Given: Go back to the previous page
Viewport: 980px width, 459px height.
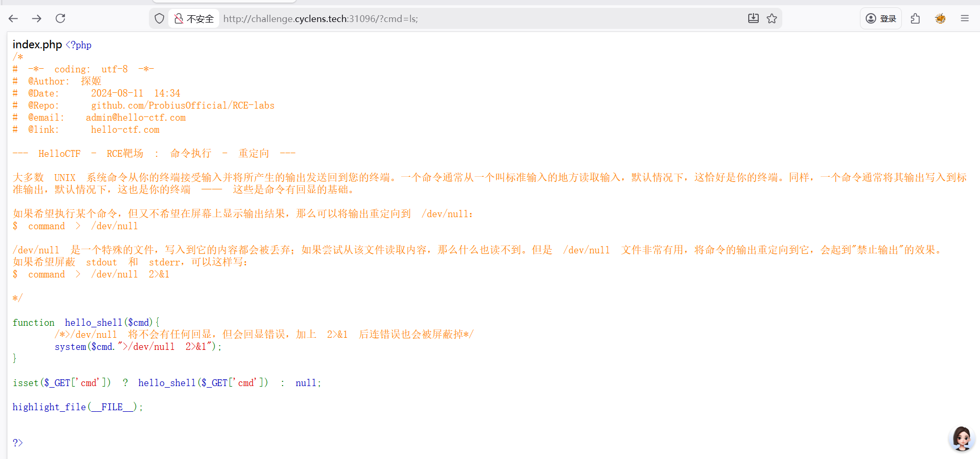Looking at the screenshot, I should 14,19.
